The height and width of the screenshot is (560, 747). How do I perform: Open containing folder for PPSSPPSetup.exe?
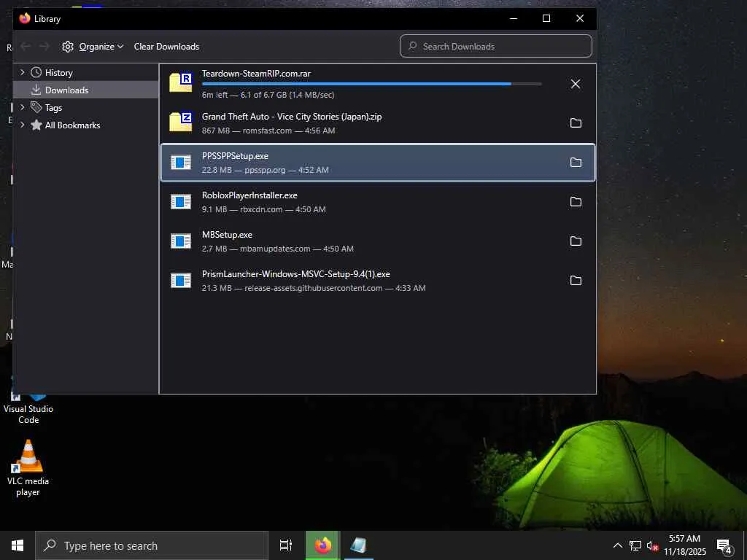point(576,163)
